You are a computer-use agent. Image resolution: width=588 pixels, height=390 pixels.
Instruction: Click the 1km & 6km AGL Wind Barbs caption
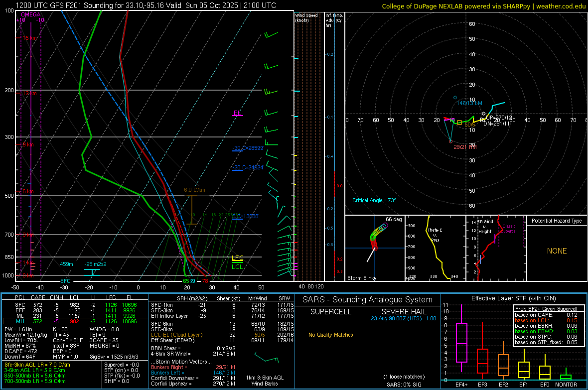point(265,381)
